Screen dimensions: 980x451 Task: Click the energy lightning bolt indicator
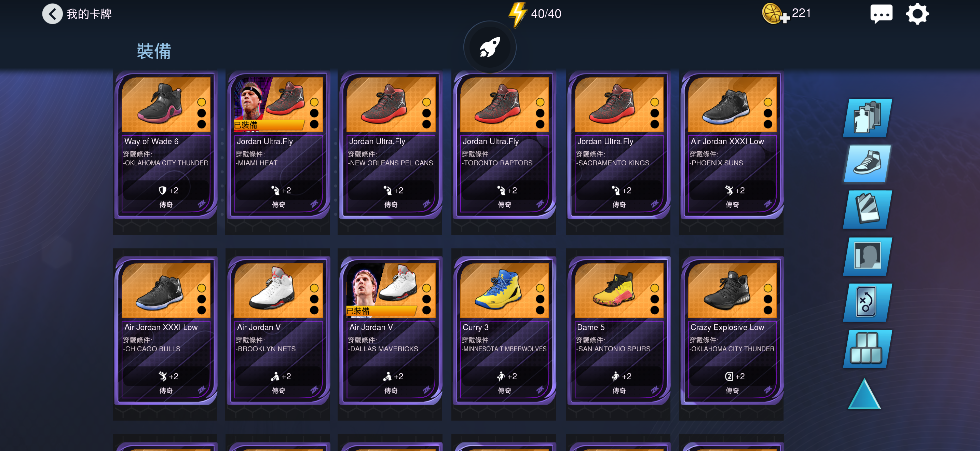click(517, 14)
